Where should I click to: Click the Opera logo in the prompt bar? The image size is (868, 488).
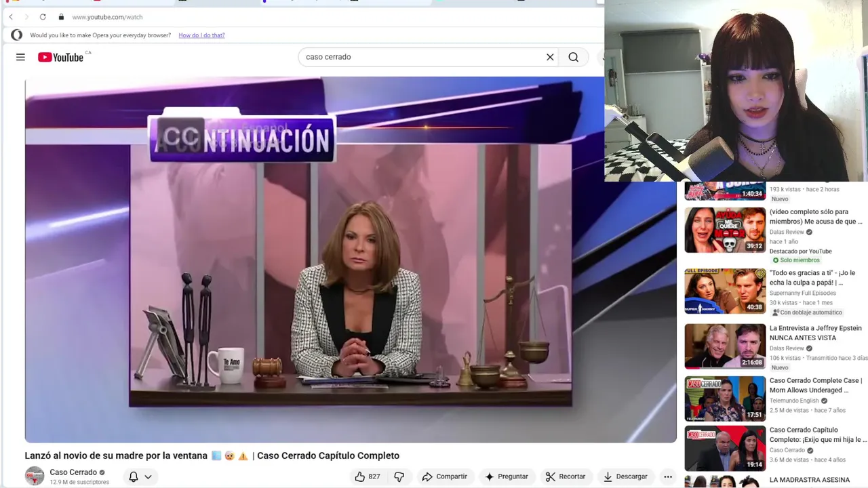pyautogui.click(x=16, y=35)
